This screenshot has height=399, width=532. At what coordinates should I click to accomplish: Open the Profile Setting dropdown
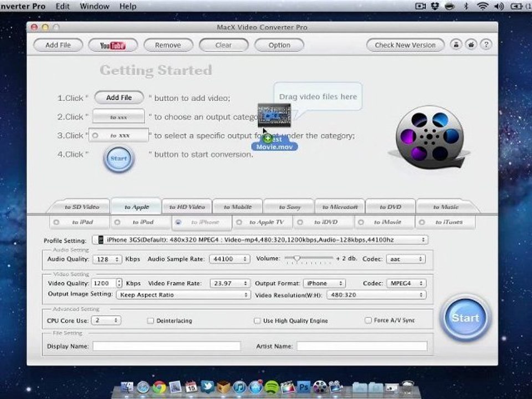260,240
